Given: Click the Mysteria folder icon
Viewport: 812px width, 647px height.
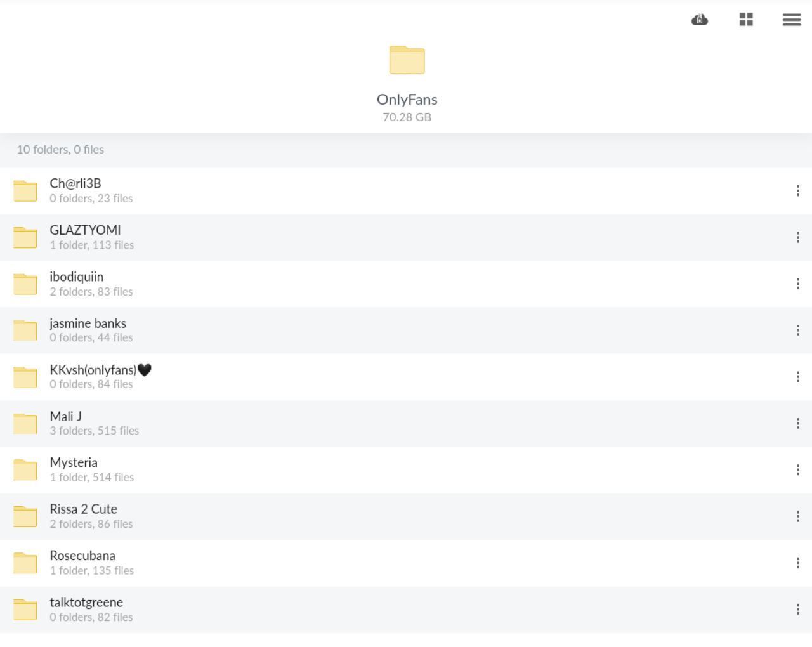Looking at the screenshot, I should coord(25,469).
